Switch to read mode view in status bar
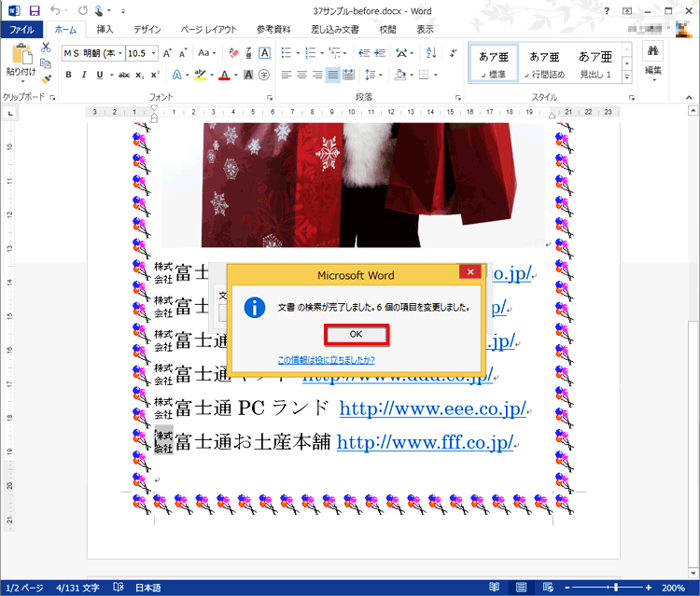700x596 pixels. tap(494, 588)
